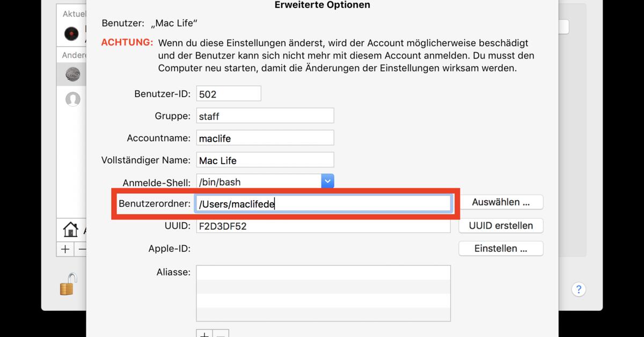Open help via the question mark icon
Viewport: 644px width, 337px height.
tap(579, 289)
